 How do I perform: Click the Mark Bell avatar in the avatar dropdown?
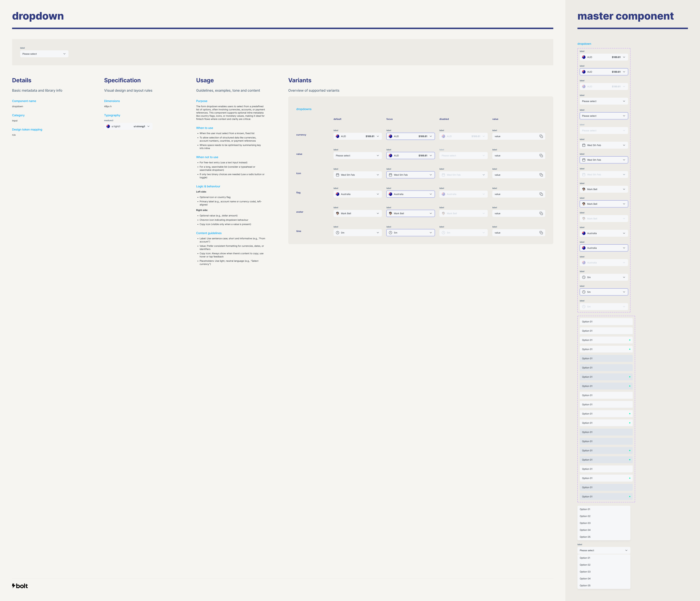pyautogui.click(x=338, y=213)
